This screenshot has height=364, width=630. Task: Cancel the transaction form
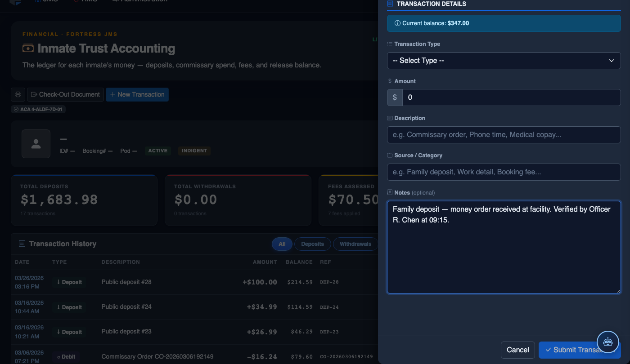(518, 350)
